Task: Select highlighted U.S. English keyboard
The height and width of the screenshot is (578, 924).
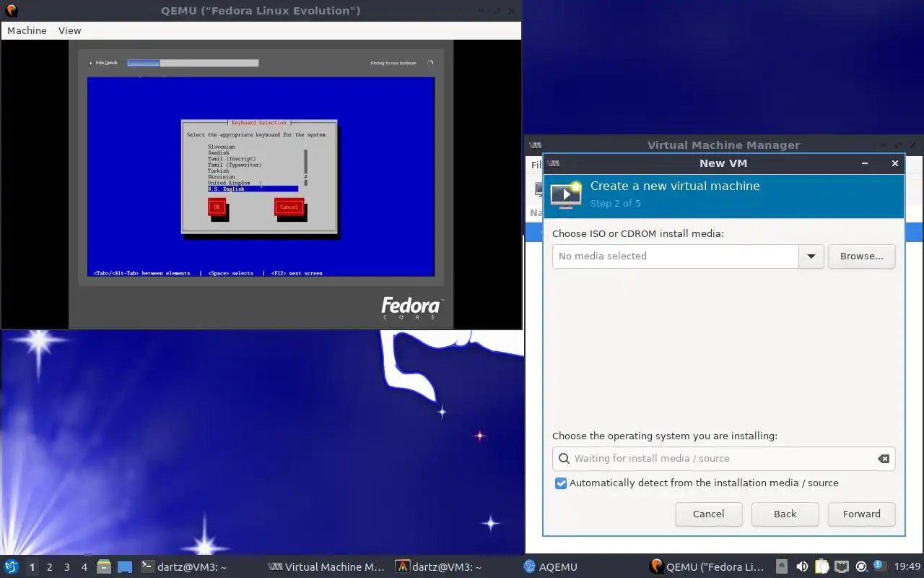Action: 253,189
